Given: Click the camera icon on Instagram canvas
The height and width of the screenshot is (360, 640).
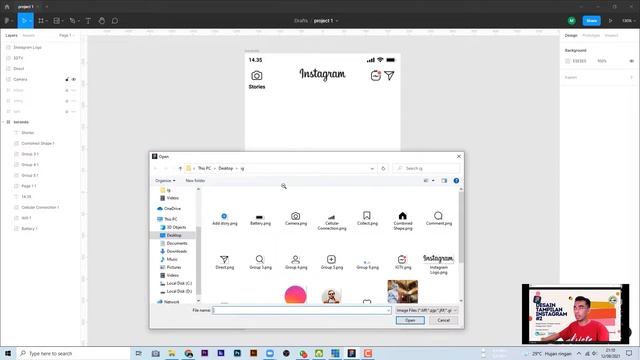Looking at the screenshot, I should [256, 76].
